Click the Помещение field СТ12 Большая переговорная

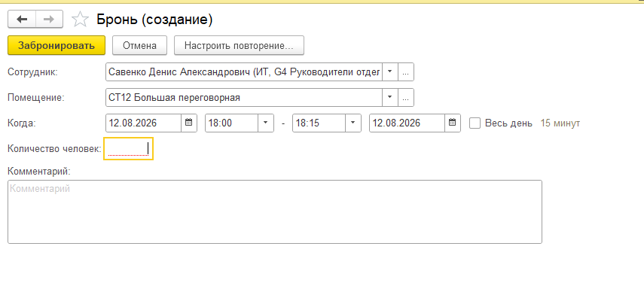[x=244, y=98]
